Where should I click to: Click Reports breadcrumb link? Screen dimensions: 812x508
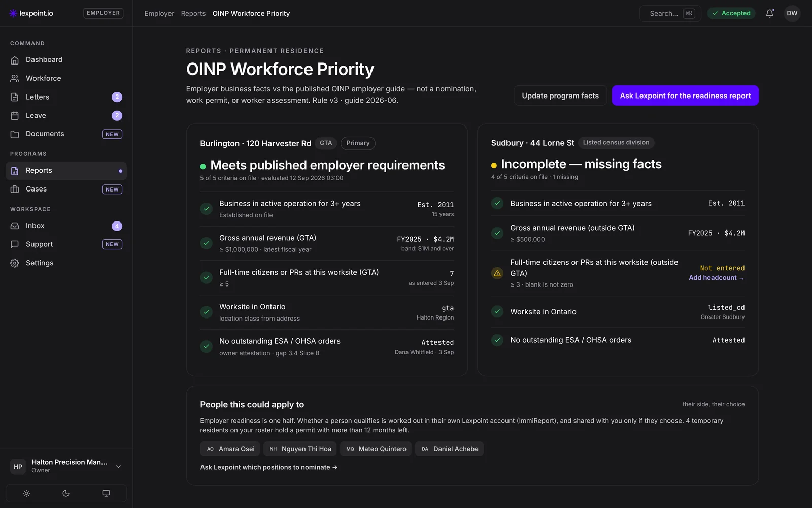coord(193,13)
